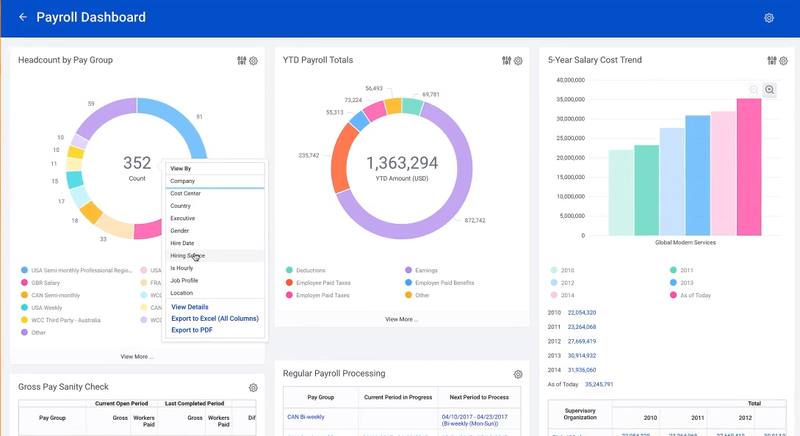Select Hiring Source menu entry
800x436 pixels.
[x=215, y=255]
